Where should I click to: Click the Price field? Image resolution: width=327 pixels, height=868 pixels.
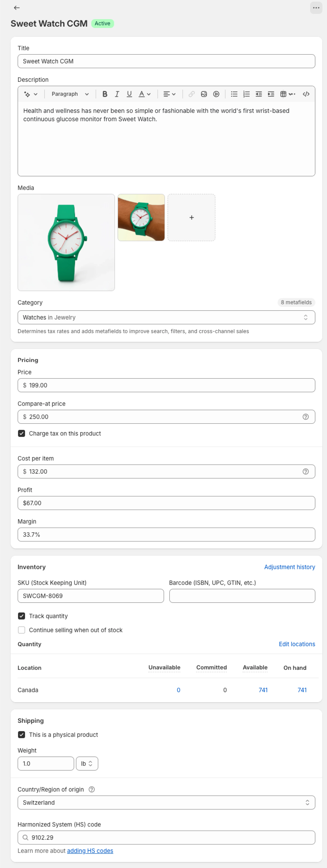pyautogui.click(x=166, y=385)
